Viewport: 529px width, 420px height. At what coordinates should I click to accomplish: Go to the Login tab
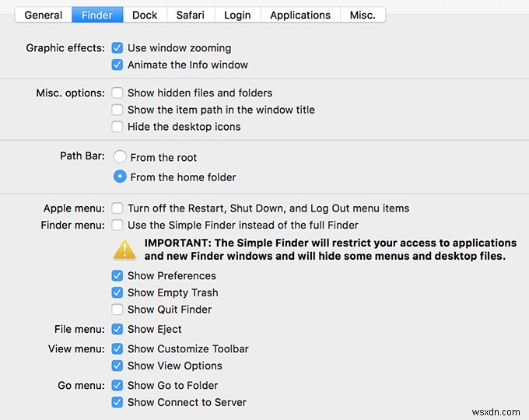tap(237, 15)
